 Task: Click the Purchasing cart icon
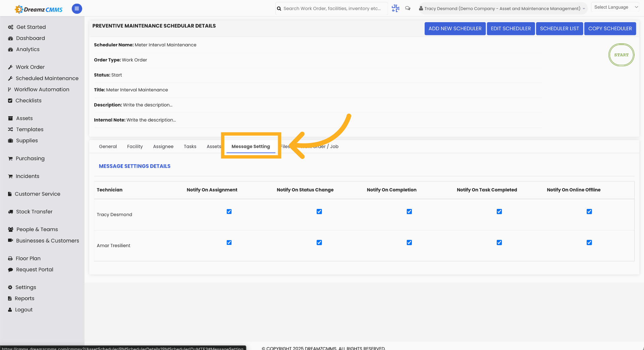click(x=10, y=159)
